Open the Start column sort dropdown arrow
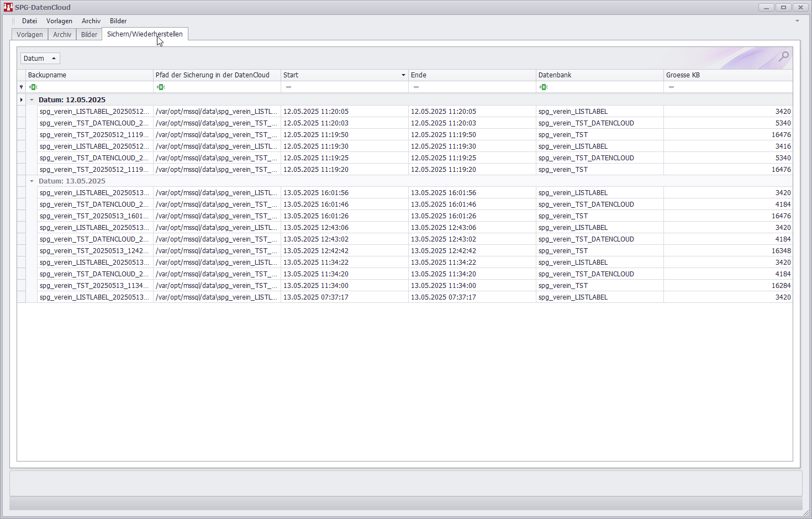Viewport: 812px width, 519px height. pyautogui.click(x=403, y=75)
